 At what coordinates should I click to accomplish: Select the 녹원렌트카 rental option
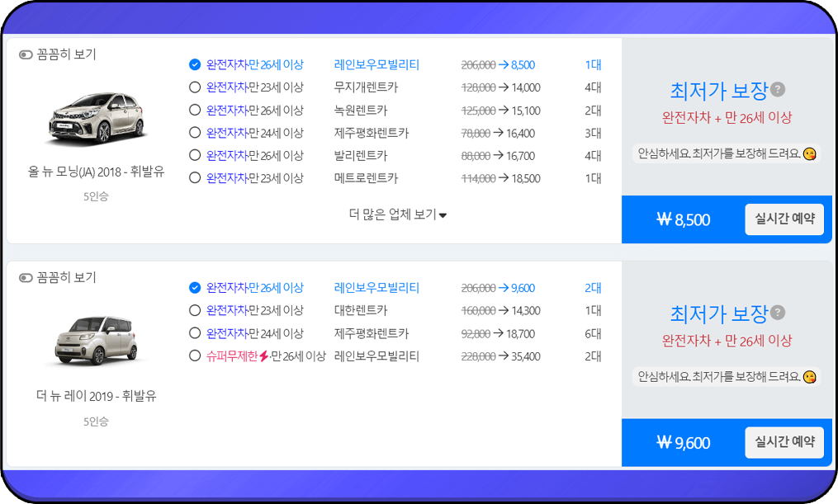click(195, 109)
